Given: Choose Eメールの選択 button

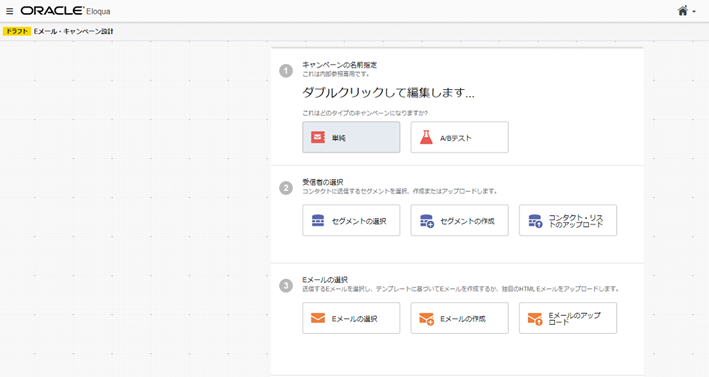Looking at the screenshot, I should click(x=351, y=318).
